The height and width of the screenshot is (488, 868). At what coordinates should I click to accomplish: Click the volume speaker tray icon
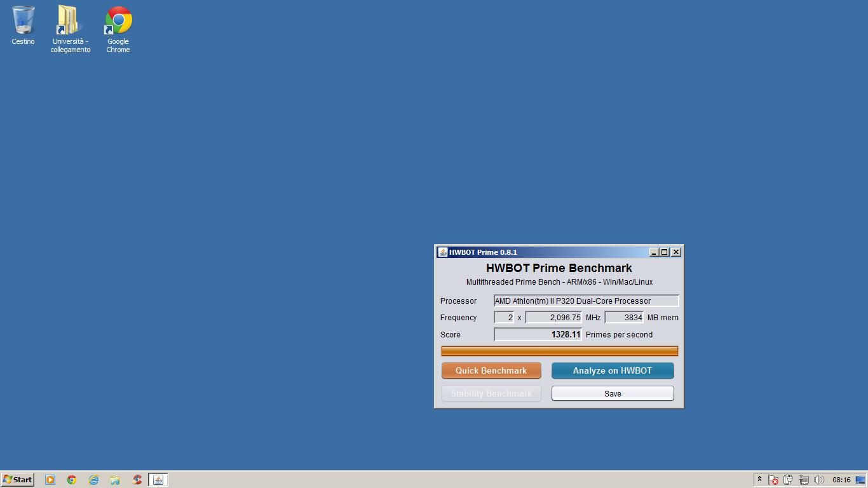[x=819, y=480]
